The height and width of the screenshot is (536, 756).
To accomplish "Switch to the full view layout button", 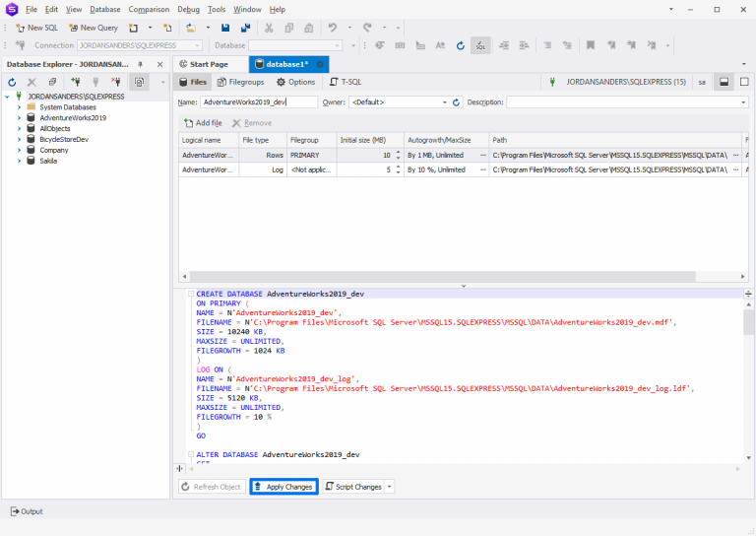I will 744,82.
